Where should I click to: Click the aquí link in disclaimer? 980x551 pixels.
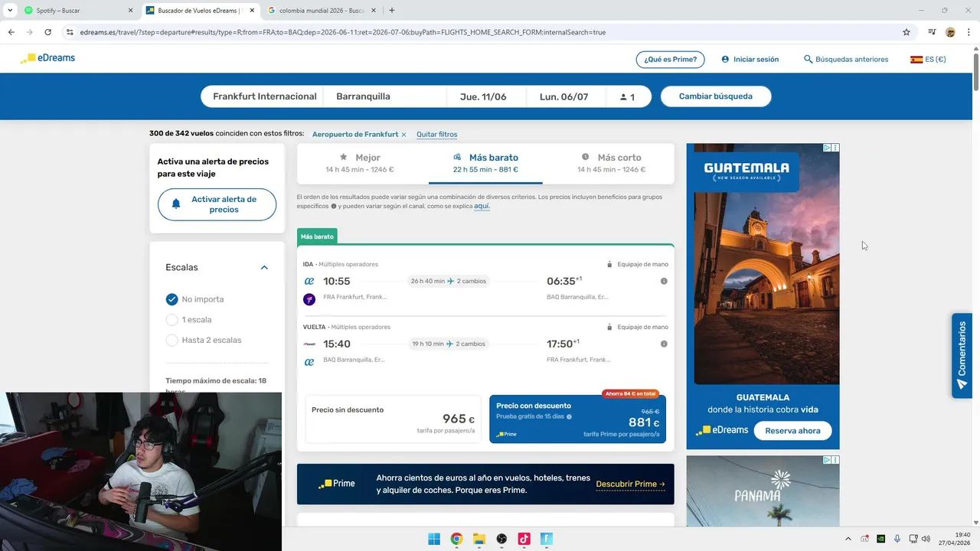[x=482, y=206]
